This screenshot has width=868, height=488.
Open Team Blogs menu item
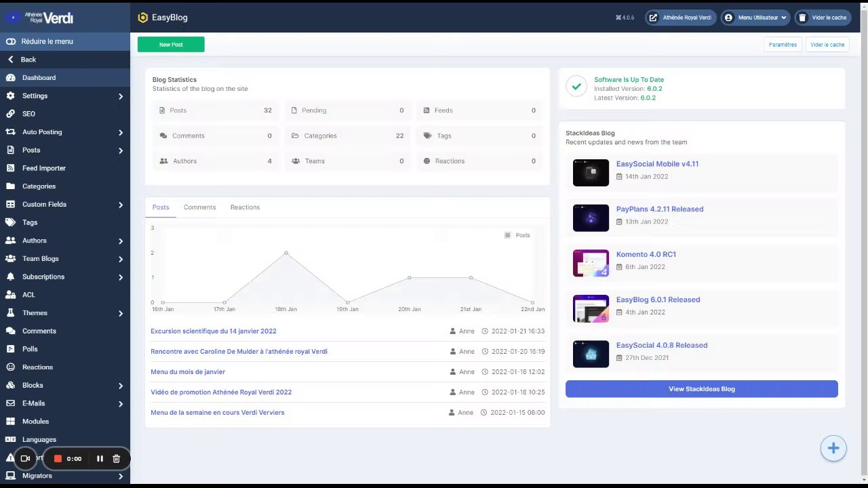(x=65, y=259)
